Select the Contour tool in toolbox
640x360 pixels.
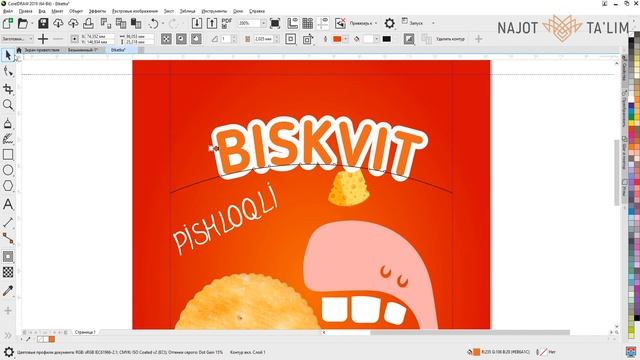tap(8, 257)
